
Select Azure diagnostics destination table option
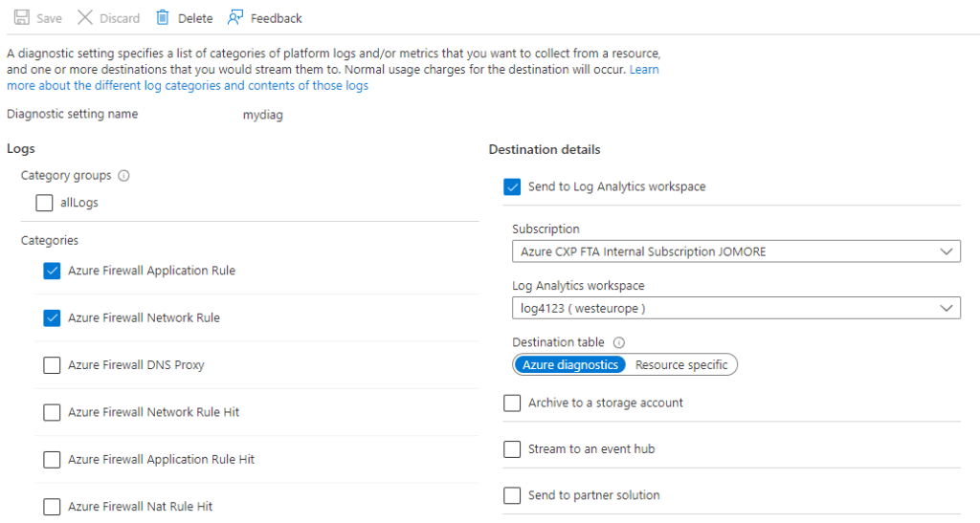click(570, 365)
